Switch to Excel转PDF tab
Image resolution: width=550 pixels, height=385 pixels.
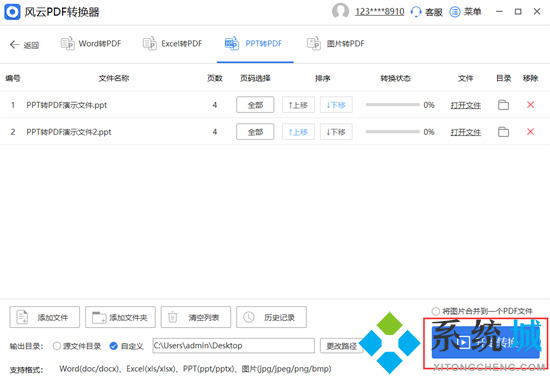pos(173,44)
